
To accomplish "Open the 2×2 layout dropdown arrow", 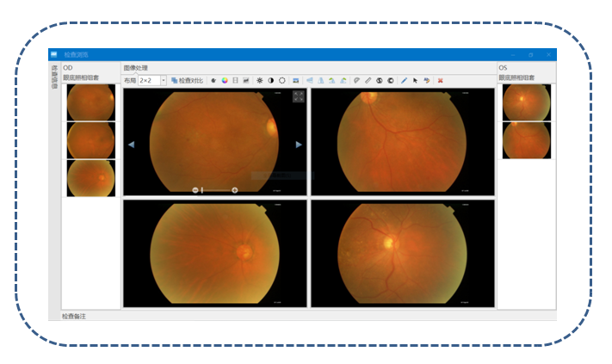I will 164,80.
